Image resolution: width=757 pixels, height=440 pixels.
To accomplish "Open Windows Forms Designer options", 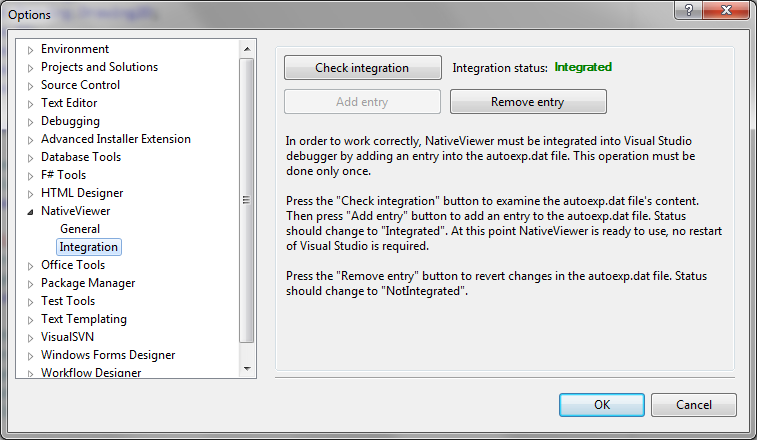I will pyautogui.click(x=108, y=355).
